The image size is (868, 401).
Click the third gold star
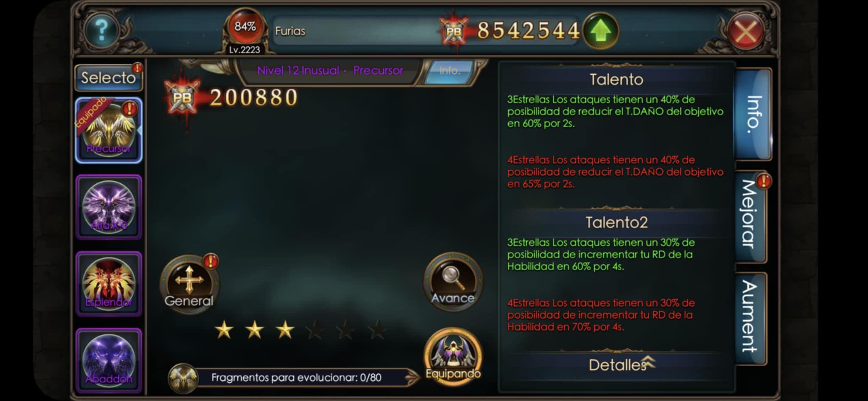click(x=285, y=330)
